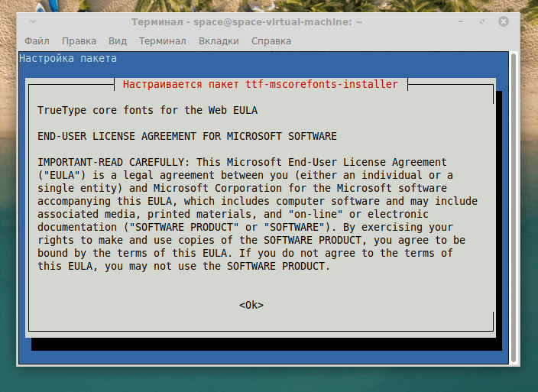Open the Вкладки menu
Screen dimensions: 538x392
219,41
